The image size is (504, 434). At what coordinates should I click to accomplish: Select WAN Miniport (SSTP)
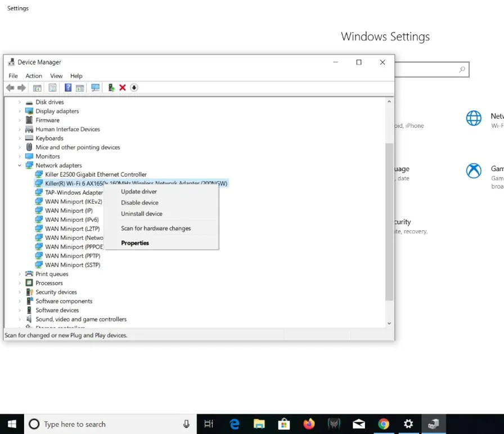pyautogui.click(x=73, y=265)
